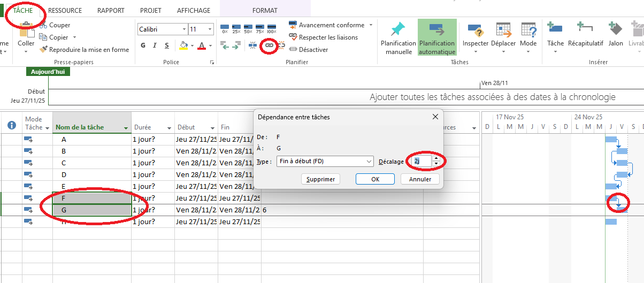Open fill background color bucket
644x283 pixels.
183,45
